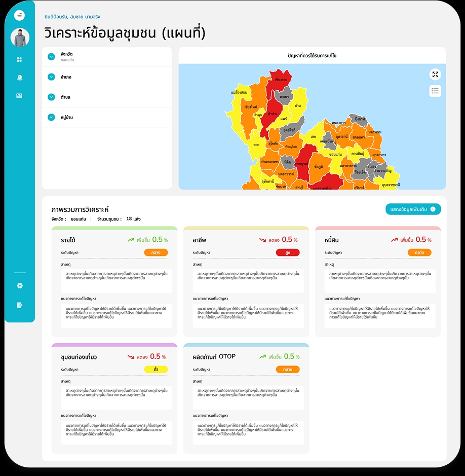The image size is (465, 476).
Task: Click the รายได้ card title
Action: click(x=68, y=240)
